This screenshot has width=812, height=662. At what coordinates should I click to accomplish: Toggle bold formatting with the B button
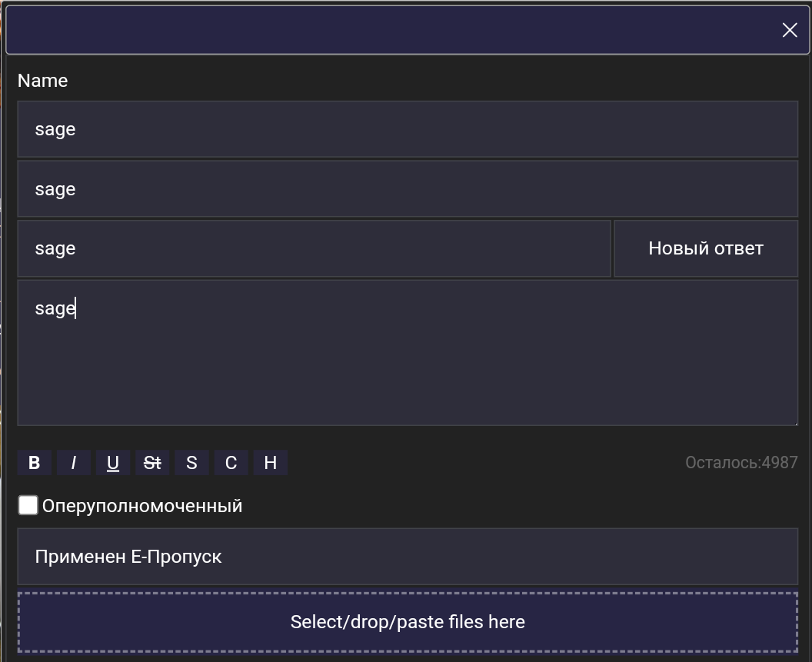[x=34, y=463]
